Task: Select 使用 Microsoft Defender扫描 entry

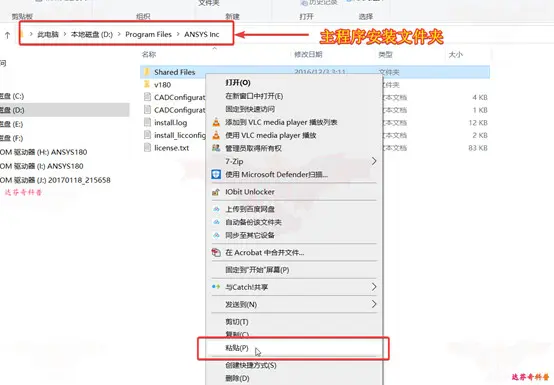Action: click(277, 174)
